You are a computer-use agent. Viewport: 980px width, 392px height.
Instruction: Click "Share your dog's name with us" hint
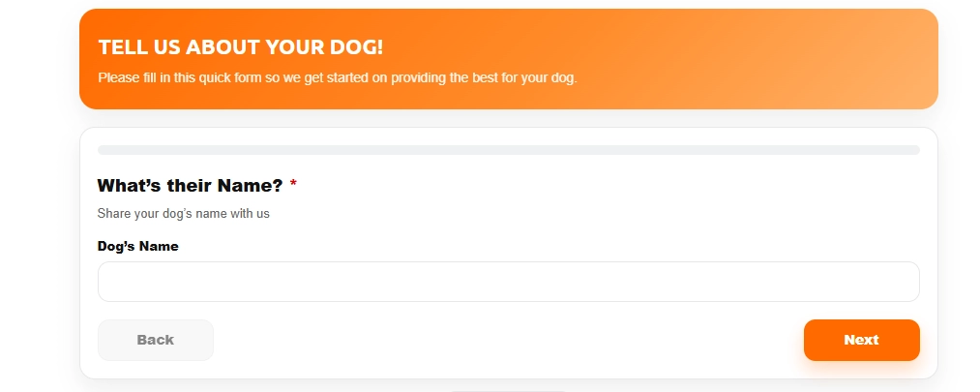[x=184, y=213]
